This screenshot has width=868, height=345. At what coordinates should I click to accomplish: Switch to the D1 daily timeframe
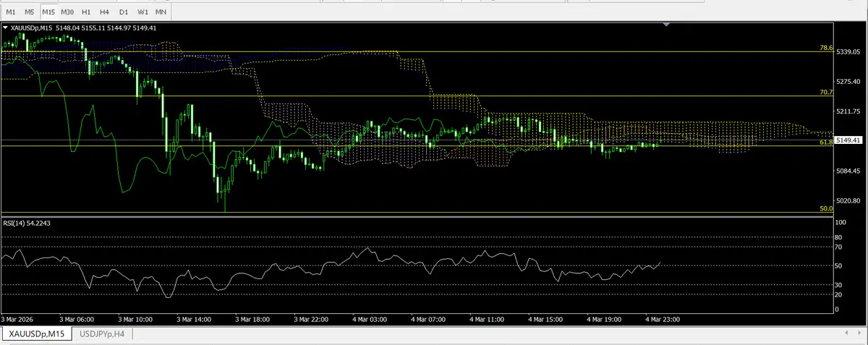pos(124,12)
